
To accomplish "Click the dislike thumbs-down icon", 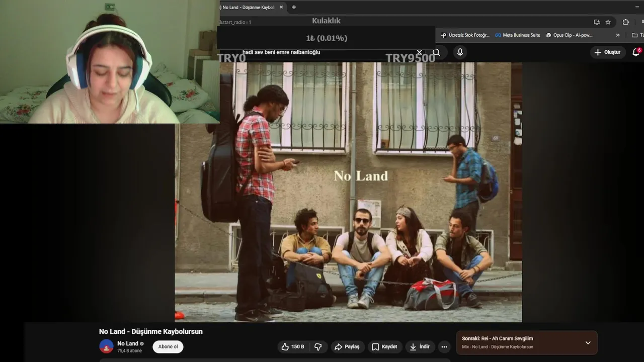I will pyautogui.click(x=318, y=346).
